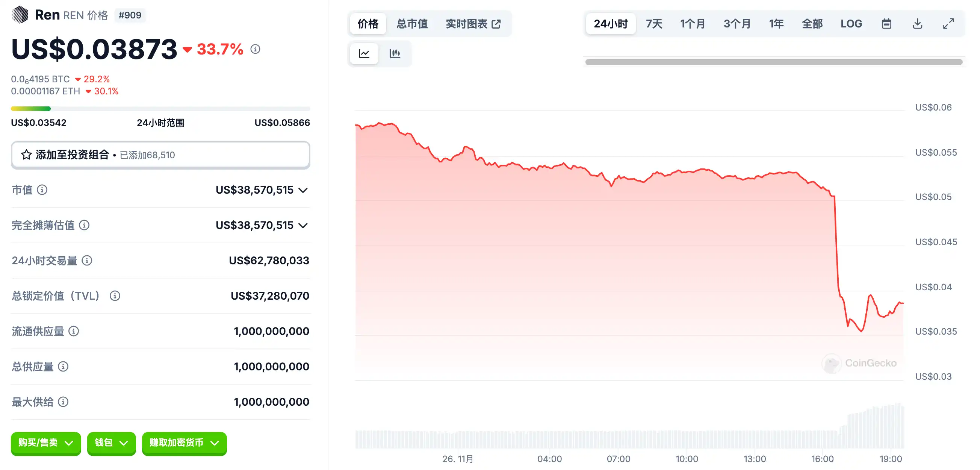Click the info icon next to 33.7%
The image size is (980, 470).
coord(255,49)
